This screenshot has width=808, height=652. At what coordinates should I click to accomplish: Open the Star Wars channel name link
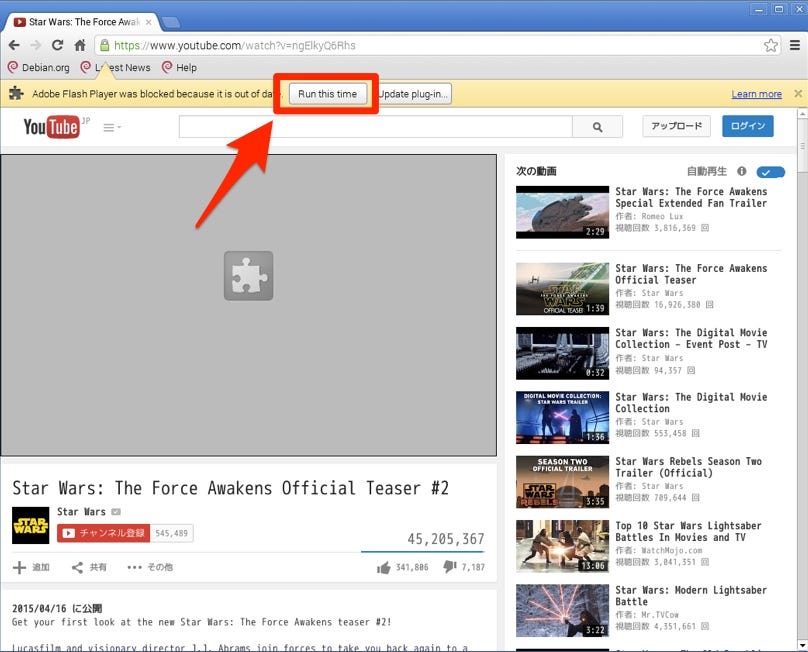81,512
